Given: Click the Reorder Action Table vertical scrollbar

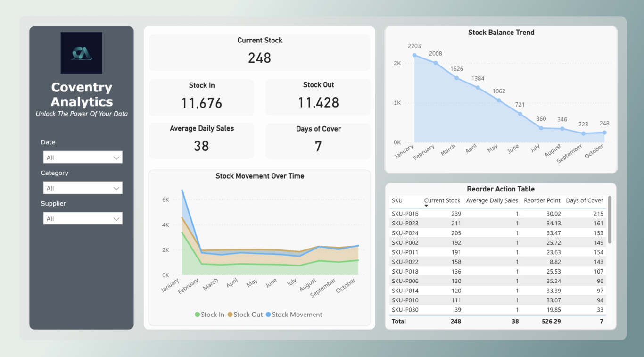Looking at the screenshot, I should click(610, 220).
